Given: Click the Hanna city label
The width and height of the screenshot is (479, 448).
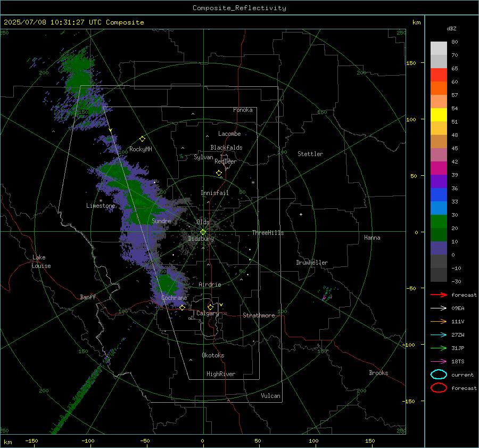Looking at the screenshot, I should pyautogui.click(x=372, y=238).
